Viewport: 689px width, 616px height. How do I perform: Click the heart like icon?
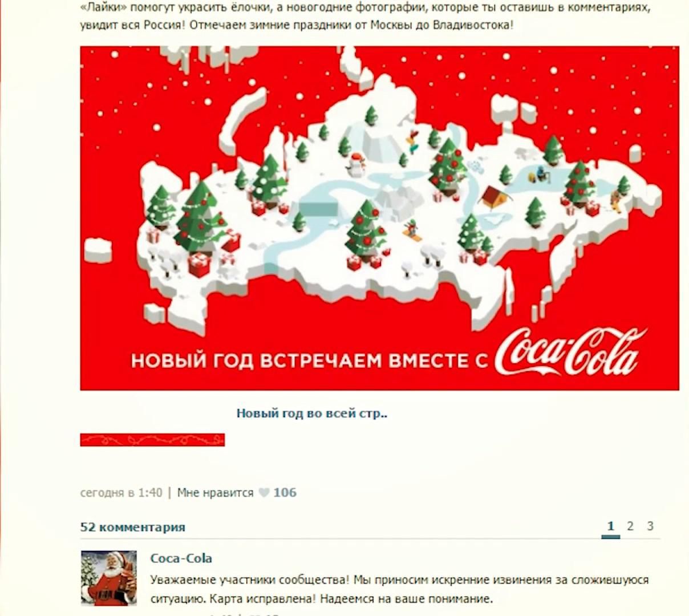(x=264, y=493)
